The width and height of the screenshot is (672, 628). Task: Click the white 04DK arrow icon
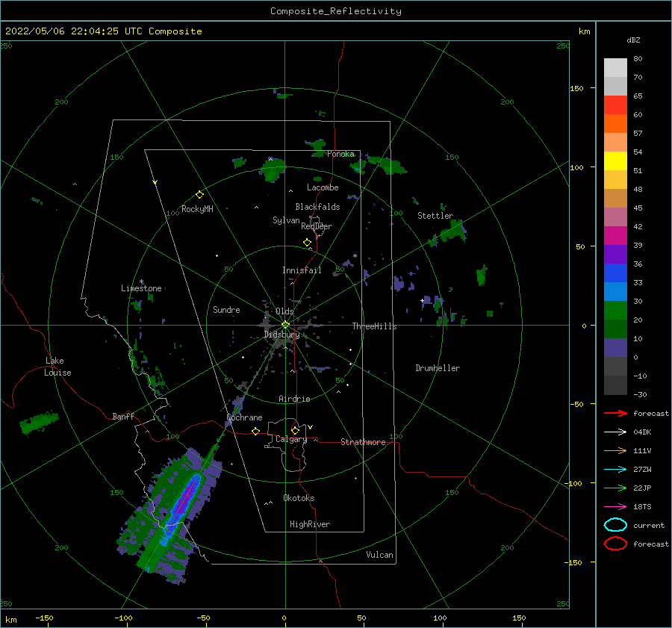point(615,432)
